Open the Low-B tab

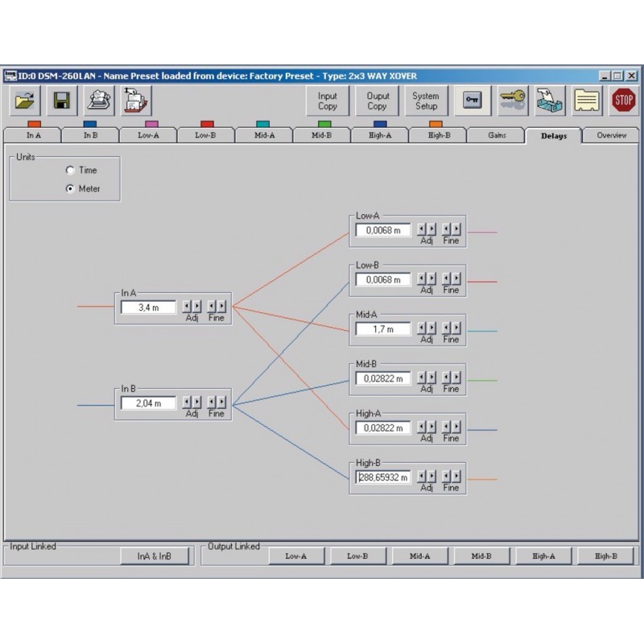tap(206, 135)
